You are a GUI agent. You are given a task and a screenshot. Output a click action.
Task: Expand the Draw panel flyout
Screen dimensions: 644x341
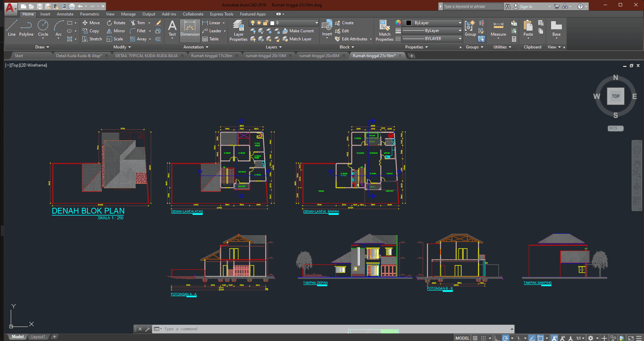click(42, 47)
